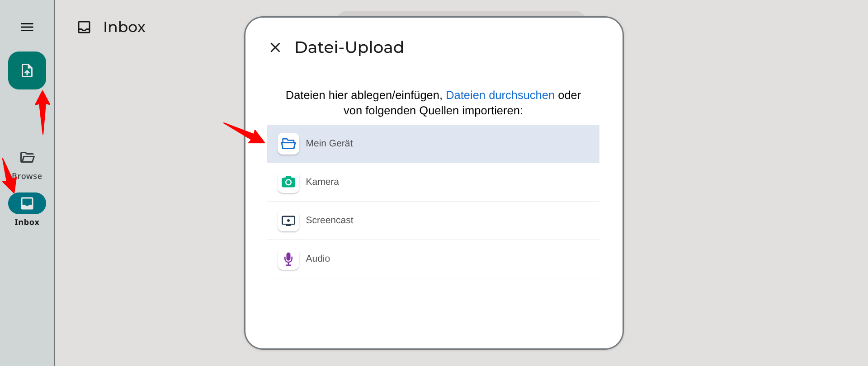Select the 'Audio' text entry
868x366 pixels.
[x=318, y=259]
